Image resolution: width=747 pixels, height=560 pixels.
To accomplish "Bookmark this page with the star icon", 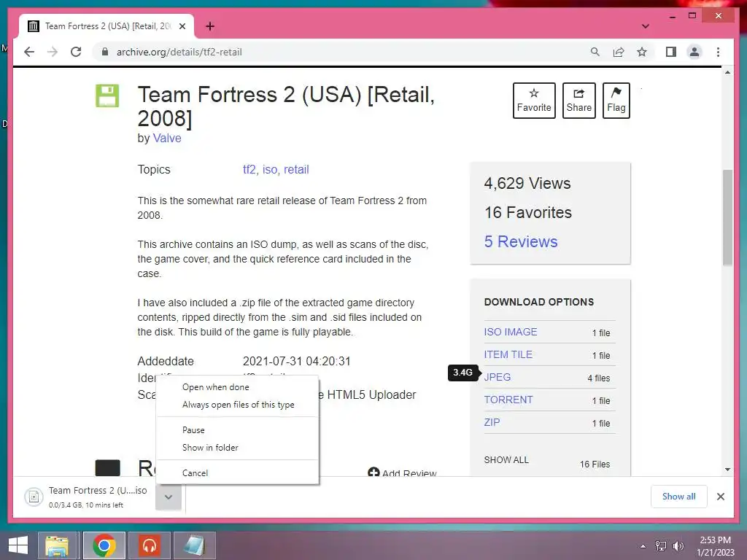I will pos(642,52).
